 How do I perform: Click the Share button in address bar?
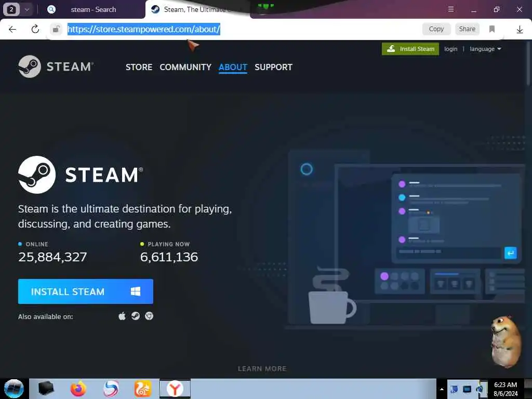467,29
